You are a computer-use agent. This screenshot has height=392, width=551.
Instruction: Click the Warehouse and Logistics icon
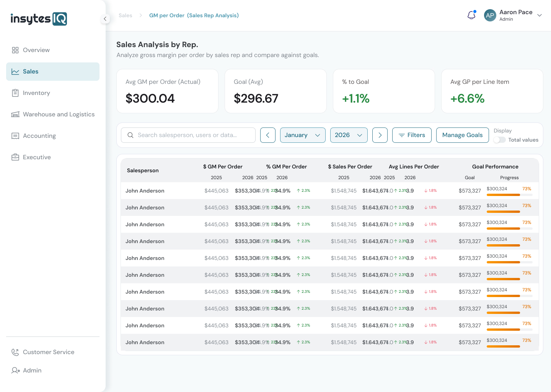pyautogui.click(x=15, y=114)
